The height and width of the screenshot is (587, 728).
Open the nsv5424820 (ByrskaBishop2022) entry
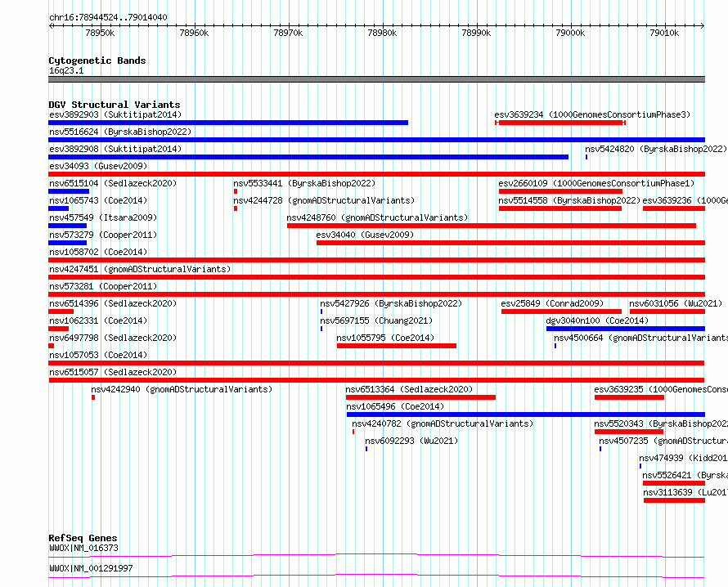click(655, 149)
